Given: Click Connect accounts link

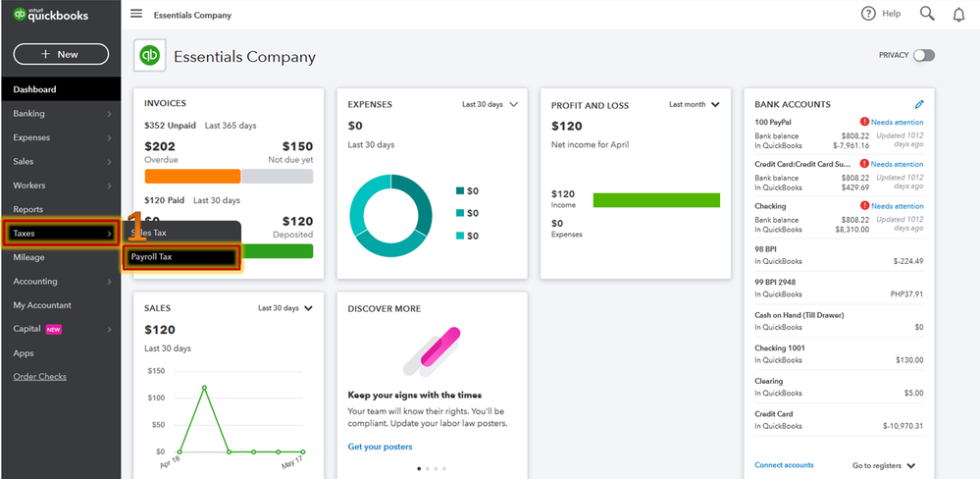Looking at the screenshot, I should point(784,464).
